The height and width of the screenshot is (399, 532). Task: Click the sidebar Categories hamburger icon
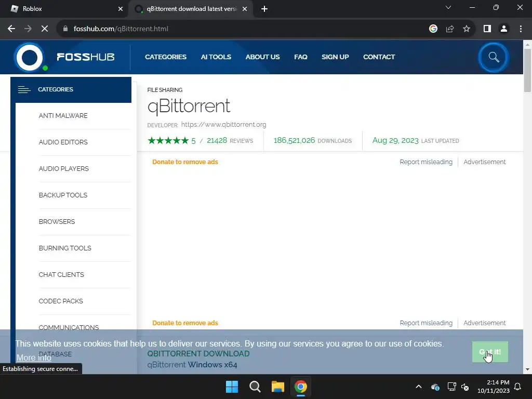[x=24, y=89]
